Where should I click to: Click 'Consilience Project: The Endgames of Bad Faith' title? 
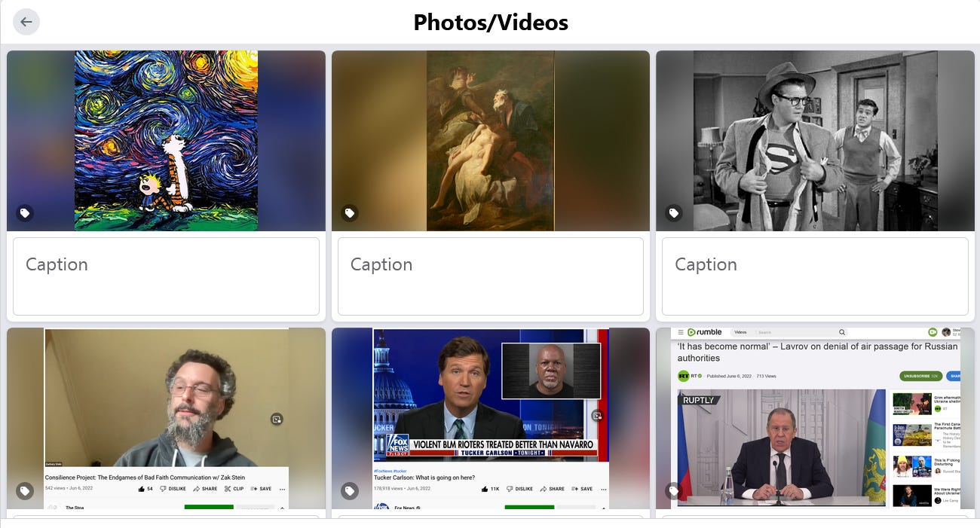[x=145, y=478]
